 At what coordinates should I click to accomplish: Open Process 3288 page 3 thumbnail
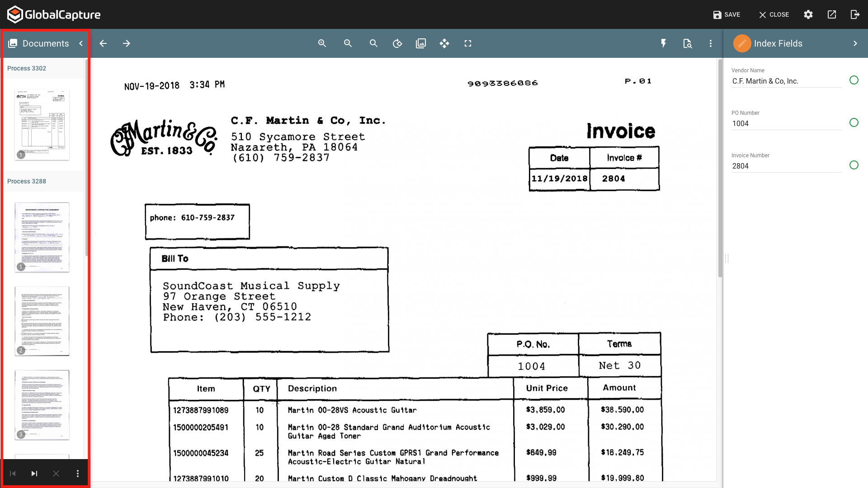click(x=42, y=405)
